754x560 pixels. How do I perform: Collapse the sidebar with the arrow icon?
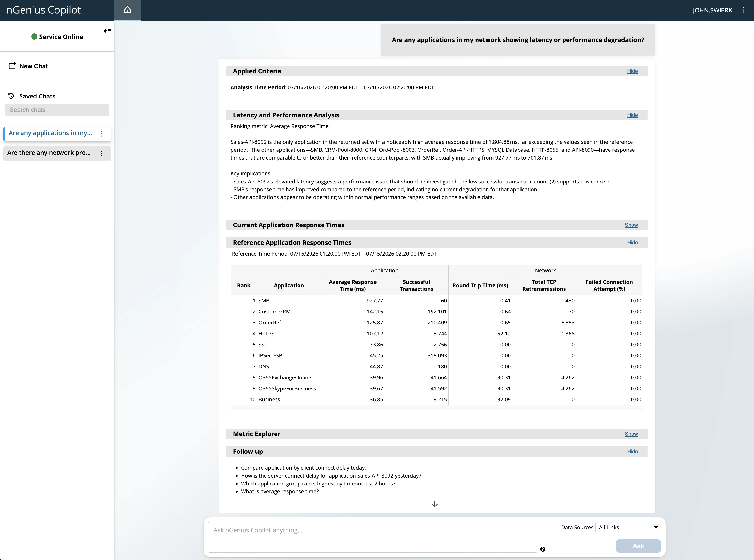[107, 31]
